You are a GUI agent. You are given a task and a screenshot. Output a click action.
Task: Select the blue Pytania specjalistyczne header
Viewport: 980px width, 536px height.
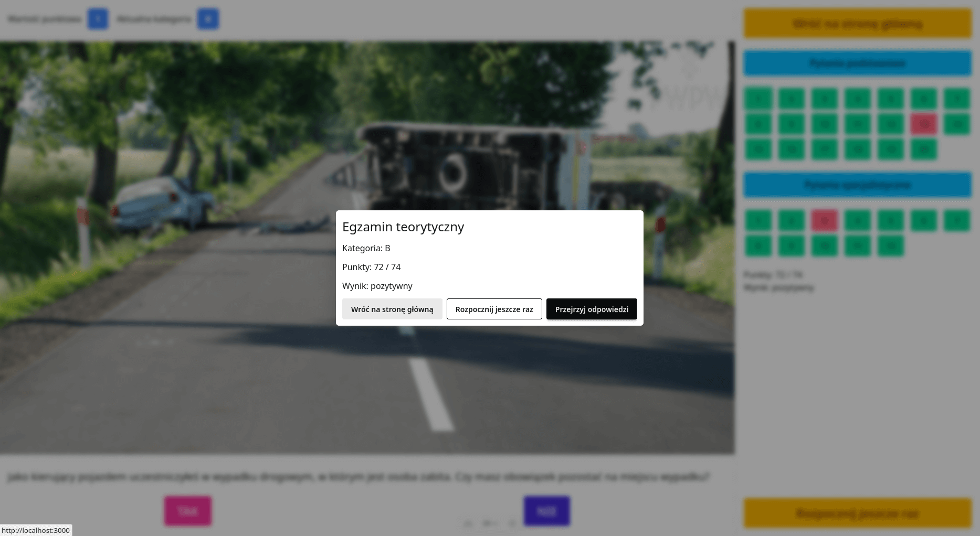pos(857,185)
